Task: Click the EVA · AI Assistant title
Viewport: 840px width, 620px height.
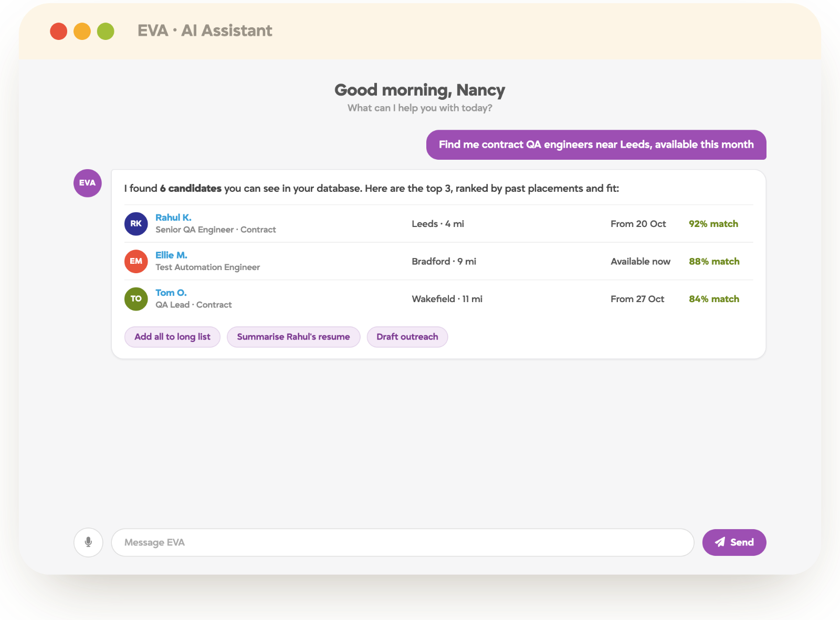Action: [205, 30]
